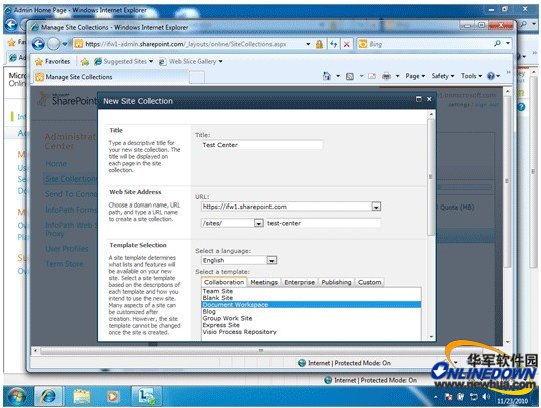Viewport: 541px width, 408px height.
Task: Switch to the Publishing template tab
Action: [x=336, y=282]
